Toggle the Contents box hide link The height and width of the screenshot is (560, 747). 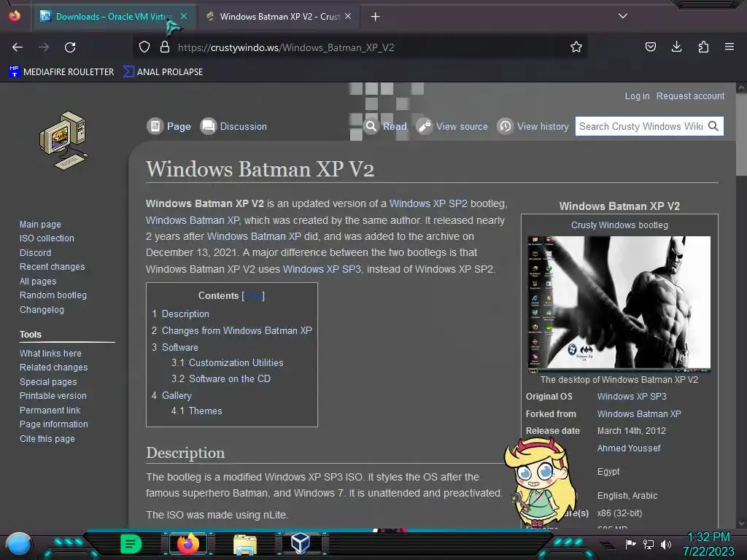[253, 296]
